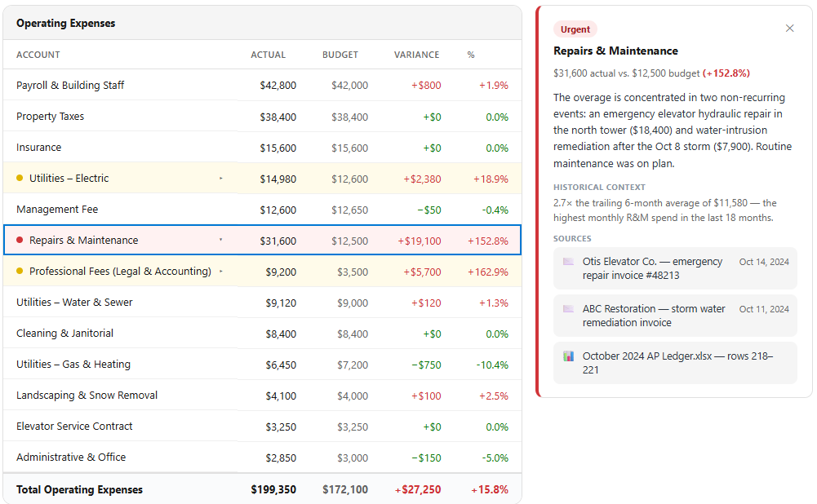The height and width of the screenshot is (504, 817).
Task: Sort by the ACCOUNT column header
Action: 38,55
